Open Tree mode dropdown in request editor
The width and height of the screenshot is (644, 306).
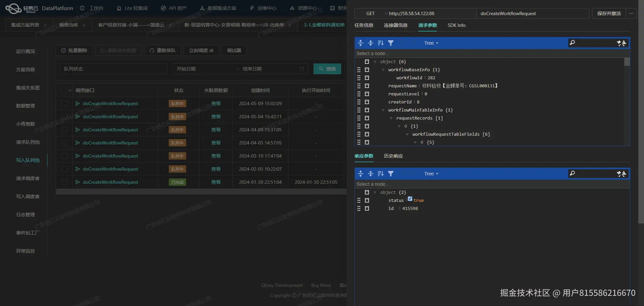pos(431,43)
